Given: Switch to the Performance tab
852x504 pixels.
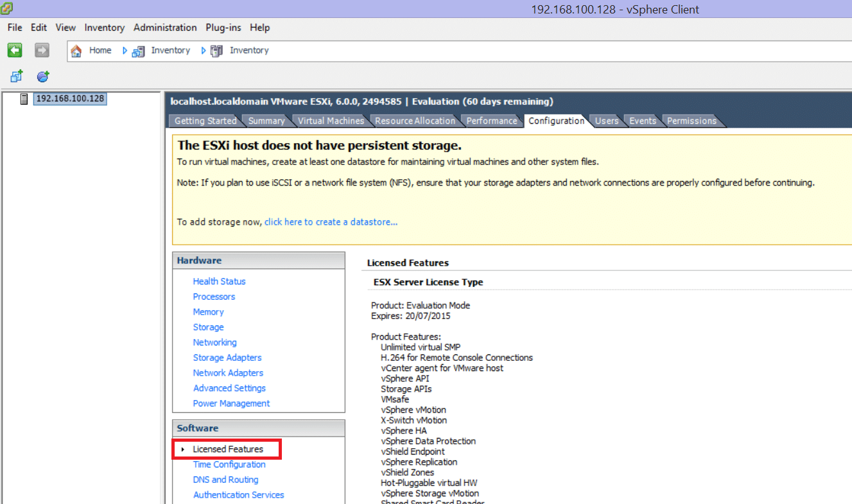Looking at the screenshot, I should click(x=492, y=121).
